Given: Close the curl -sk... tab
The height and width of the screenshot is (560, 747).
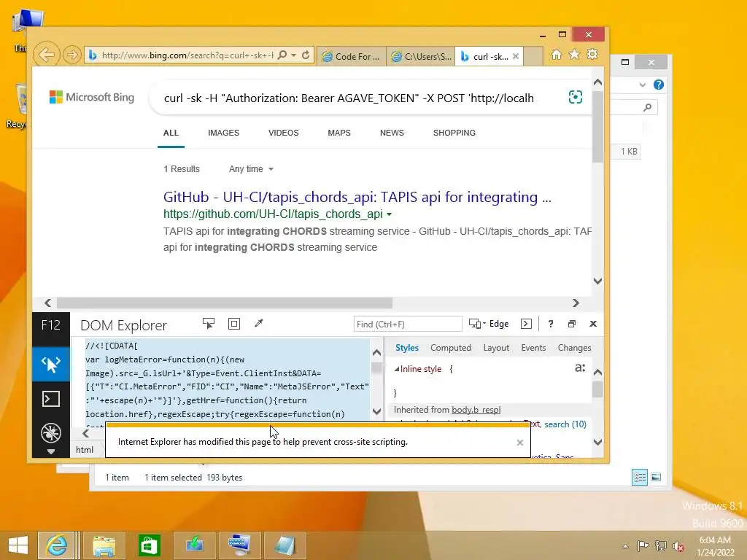Looking at the screenshot, I should click(x=516, y=56).
